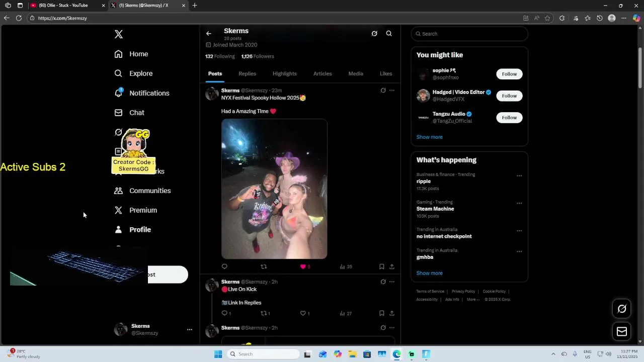Open more options for ripple trend
Viewport: 644px width, 362px height.
[519, 176]
